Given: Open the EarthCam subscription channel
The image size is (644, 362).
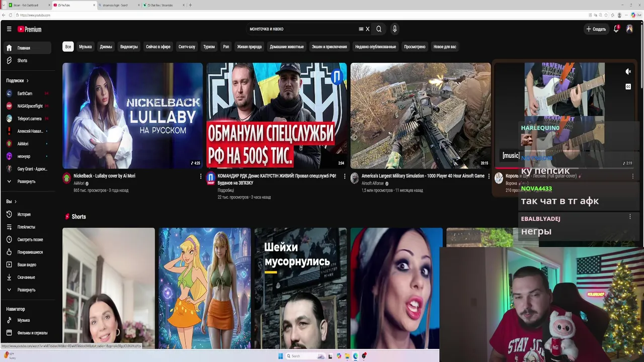Looking at the screenshot, I should pyautogui.click(x=28, y=94).
